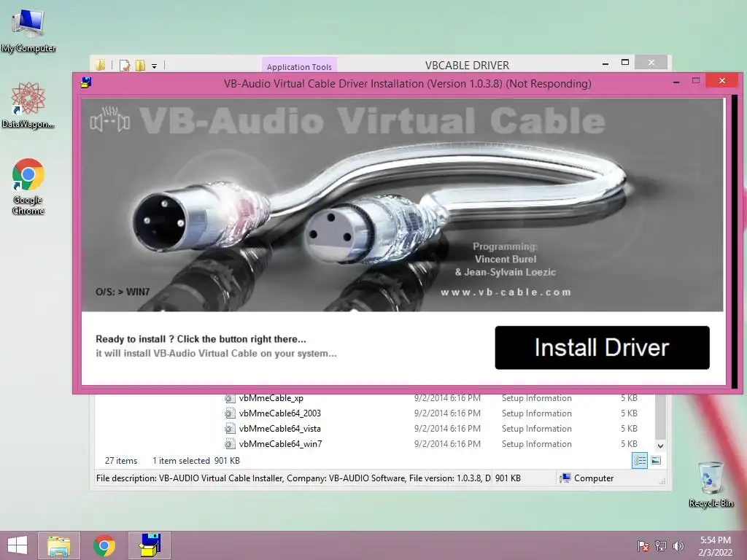747x560 pixels.
Task: Switch Explorer to Large icons view
Action: [x=656, y=461]
